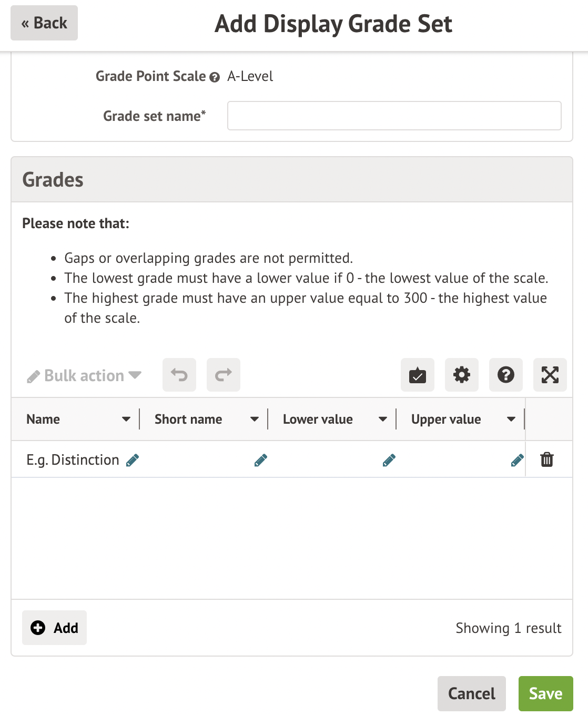Delete the grade row with trash icon
588x716 pixels.
(547, 459)
